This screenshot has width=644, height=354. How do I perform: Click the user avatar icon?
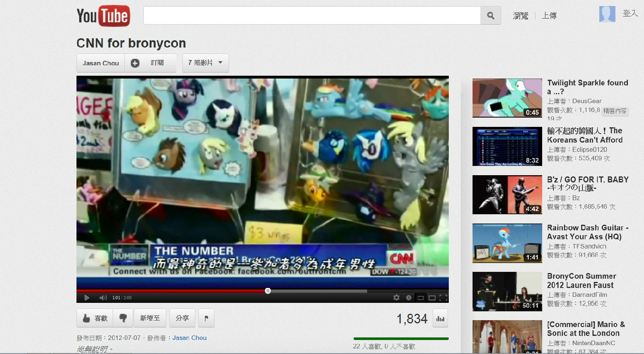pyautogui.click(x=607, y=14)
